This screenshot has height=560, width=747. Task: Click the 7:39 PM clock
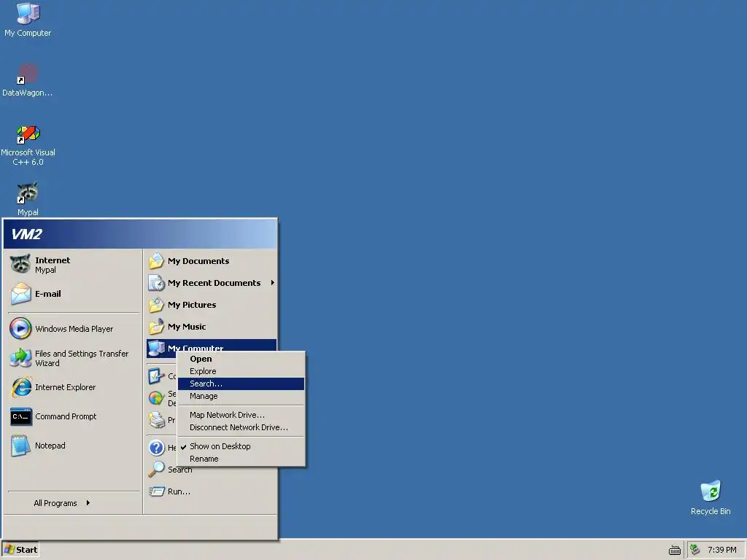click(x=721, y=550)
